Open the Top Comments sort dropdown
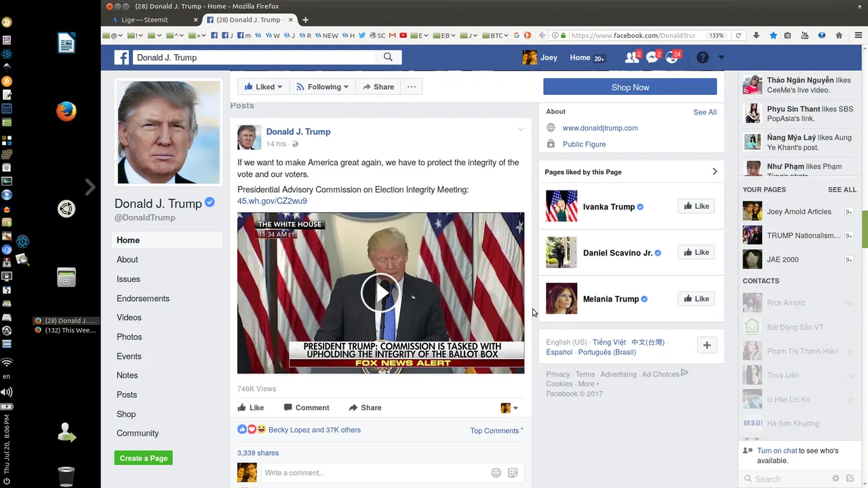The image size is (868, 488). coord(496,430)
